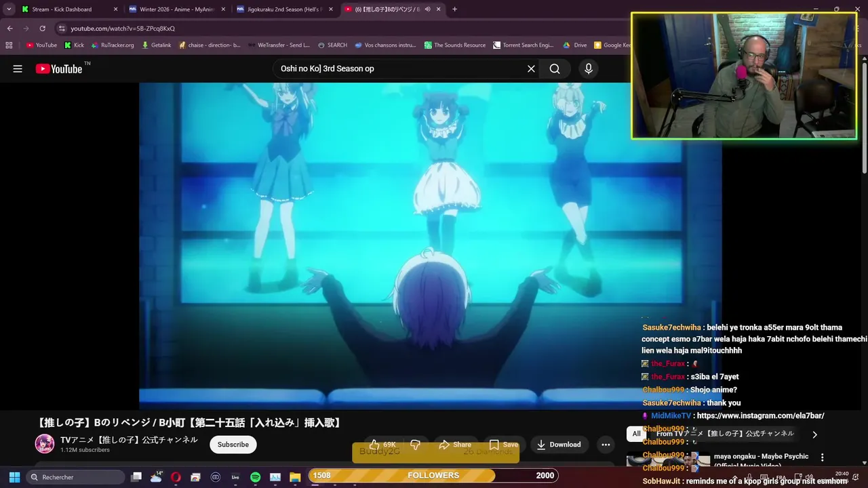The height and width of the screenshot is (488, 868).
Task: Share this video
Action: point(455,445)
